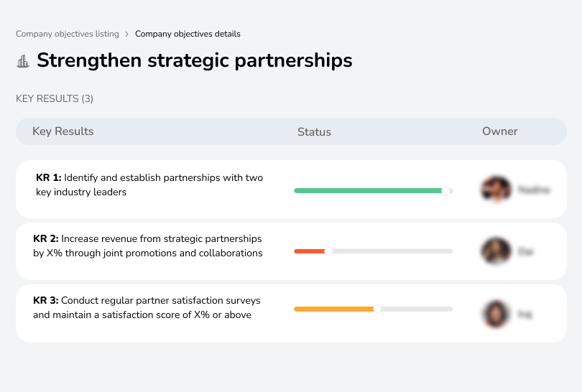Click the blurred owner name in the KR 2 row
Screen dimensions: 582x392
(525, 252)
